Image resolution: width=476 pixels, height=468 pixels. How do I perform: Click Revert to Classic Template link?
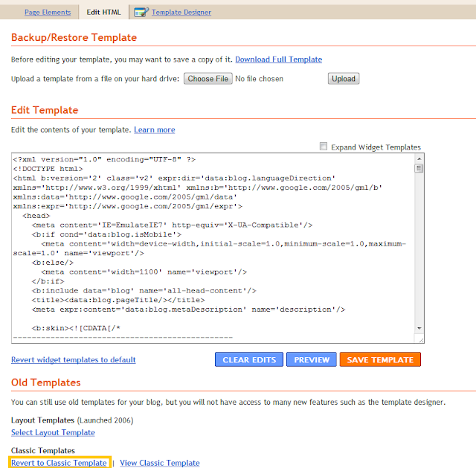tap(59, 463)
